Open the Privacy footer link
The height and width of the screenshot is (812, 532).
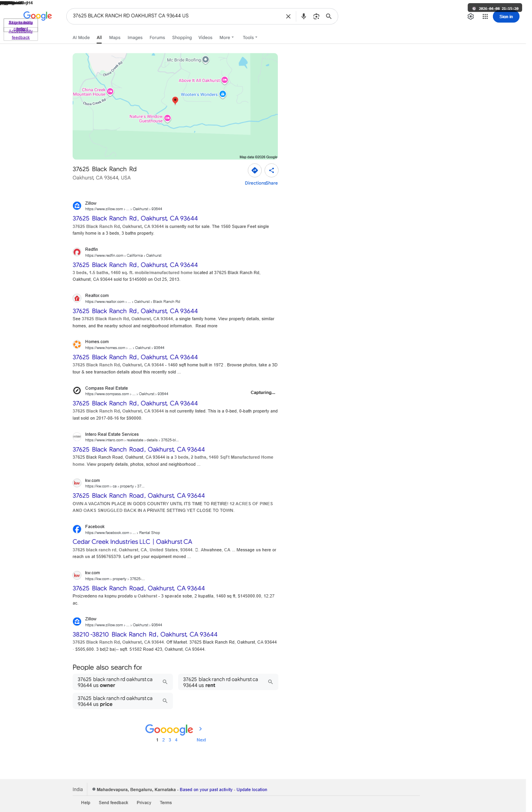144,803
